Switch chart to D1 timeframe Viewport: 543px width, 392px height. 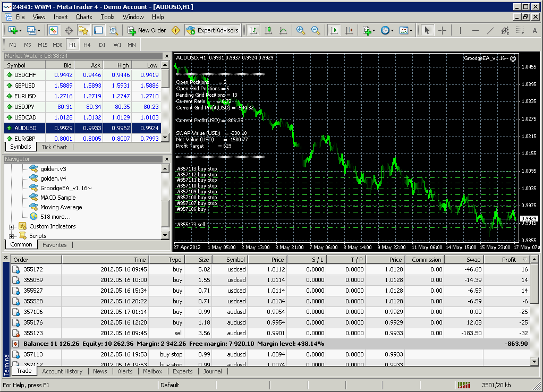(x=102, y=45)
